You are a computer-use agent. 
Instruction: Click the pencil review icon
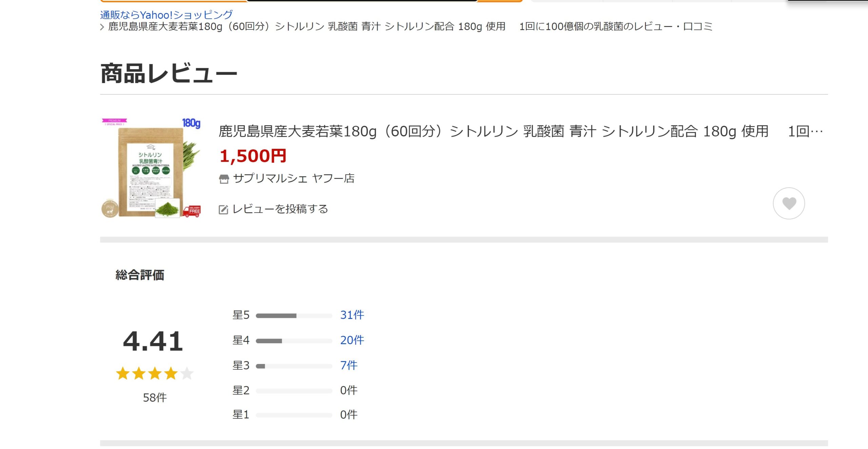(x=223, y=209)
